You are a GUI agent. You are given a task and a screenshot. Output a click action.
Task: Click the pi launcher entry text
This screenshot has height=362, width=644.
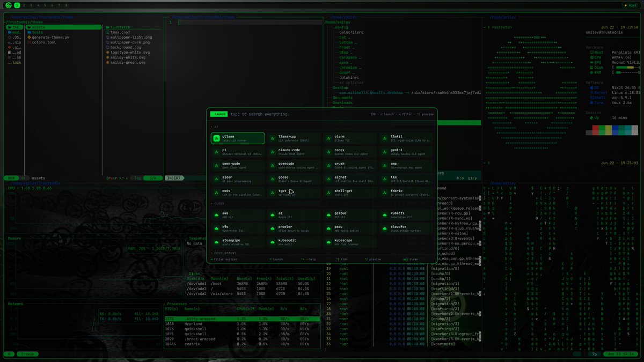[224, 150]
